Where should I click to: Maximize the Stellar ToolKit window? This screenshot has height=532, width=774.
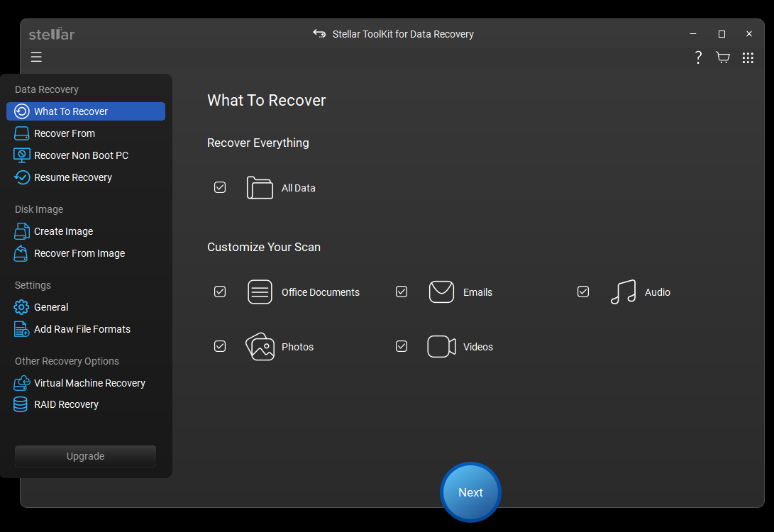coord(722,33)
